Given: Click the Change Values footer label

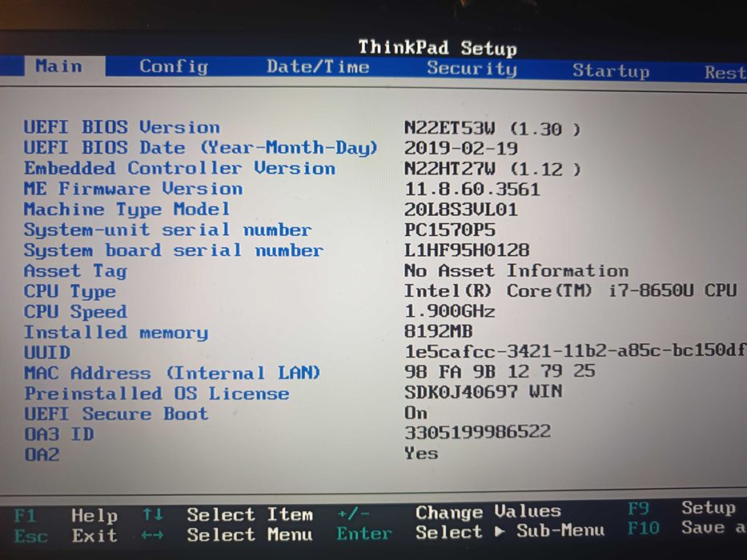Looking at the screenshot, I should click(488, 512).
